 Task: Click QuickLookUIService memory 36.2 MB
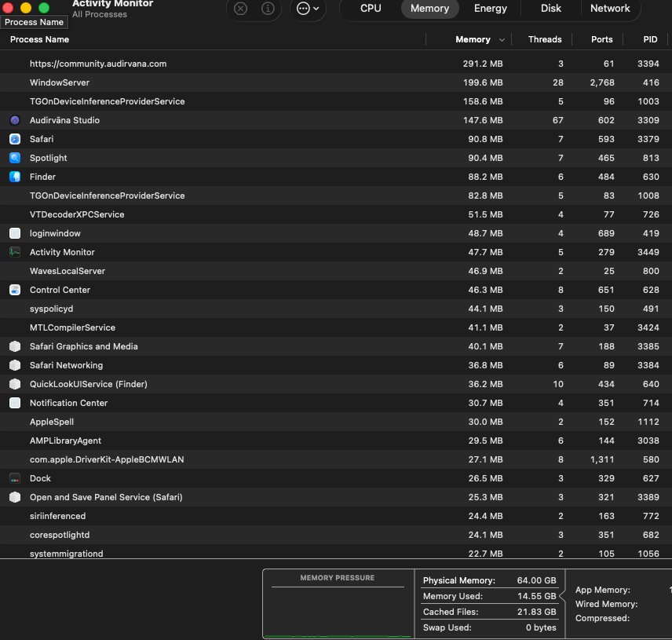(x=485, y=384)
